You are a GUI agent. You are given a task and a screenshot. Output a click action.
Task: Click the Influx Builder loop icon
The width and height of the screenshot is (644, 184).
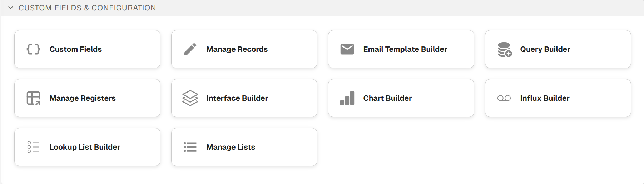coord(504,98)
